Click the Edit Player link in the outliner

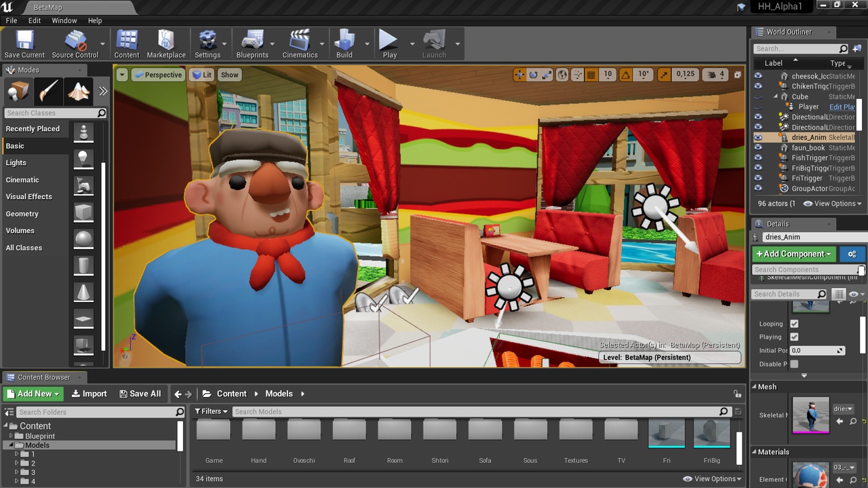tap(842, 107)
